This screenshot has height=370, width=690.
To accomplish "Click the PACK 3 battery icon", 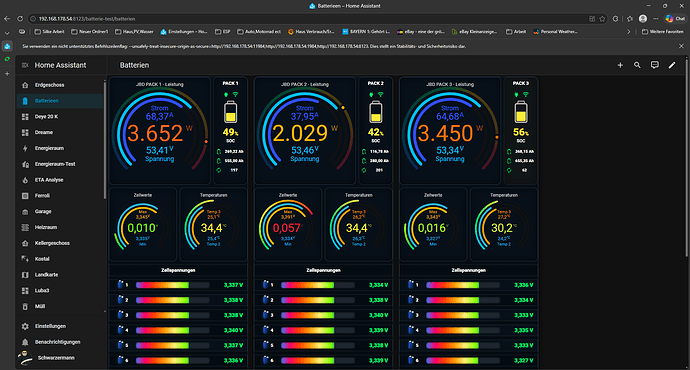I will pos(521,112).
